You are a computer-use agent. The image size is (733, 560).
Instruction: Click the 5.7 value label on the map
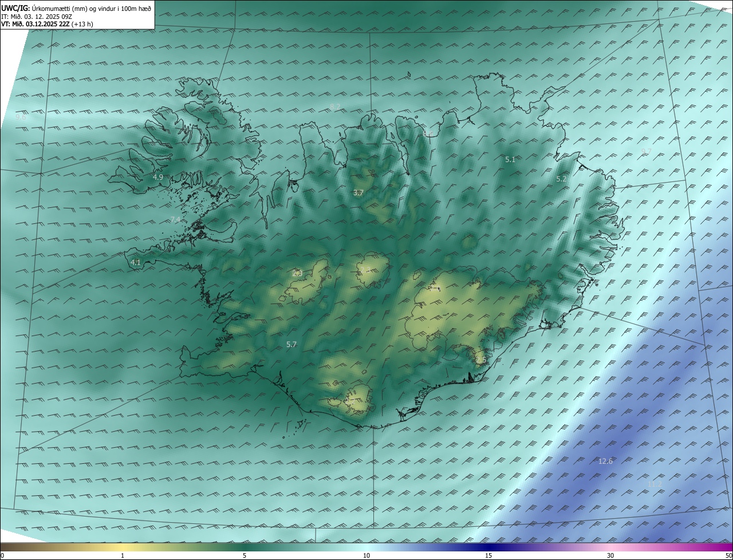point(291,344)
